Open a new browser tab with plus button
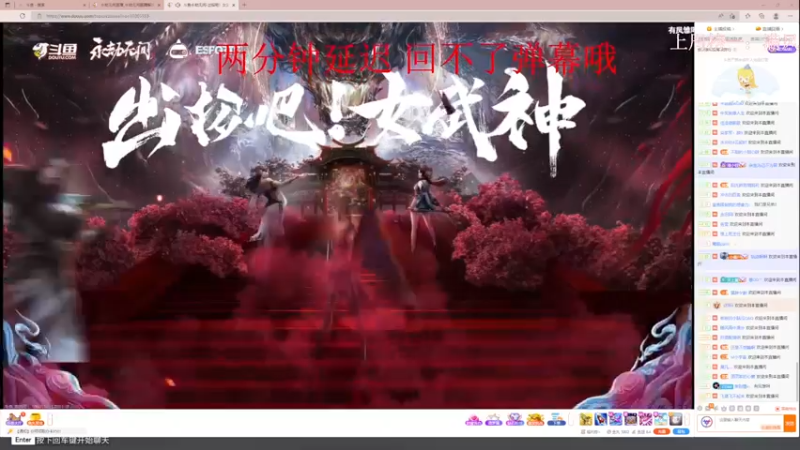The image size is (800, 450). click(244, 5)
